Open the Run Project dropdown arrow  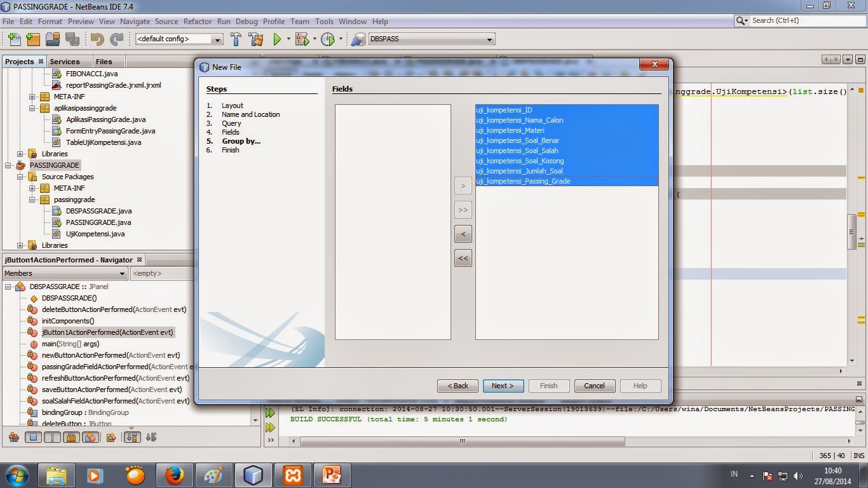(288, 39)
